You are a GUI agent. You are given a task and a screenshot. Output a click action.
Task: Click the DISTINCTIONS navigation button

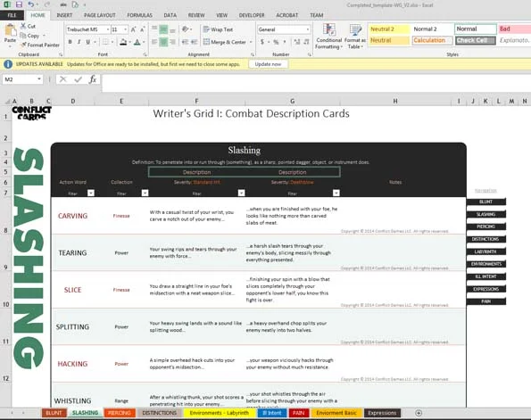[x=485, y=239]
